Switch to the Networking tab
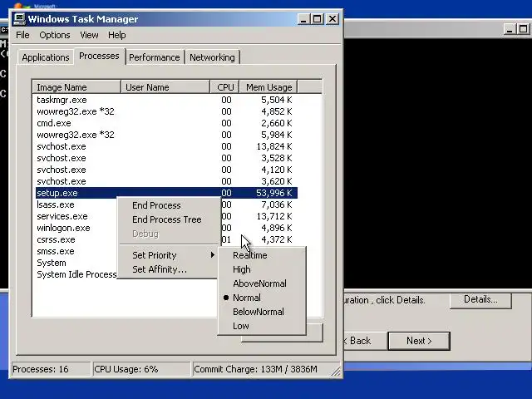Viewport: 532px width, 399px height. [212, 57]
